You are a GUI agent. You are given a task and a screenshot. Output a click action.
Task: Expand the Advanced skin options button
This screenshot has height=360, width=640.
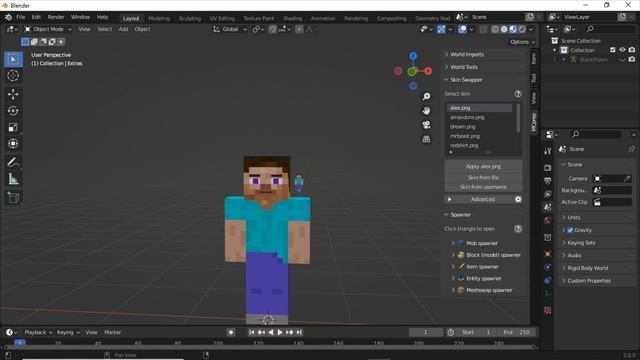[x=478, y=200]
